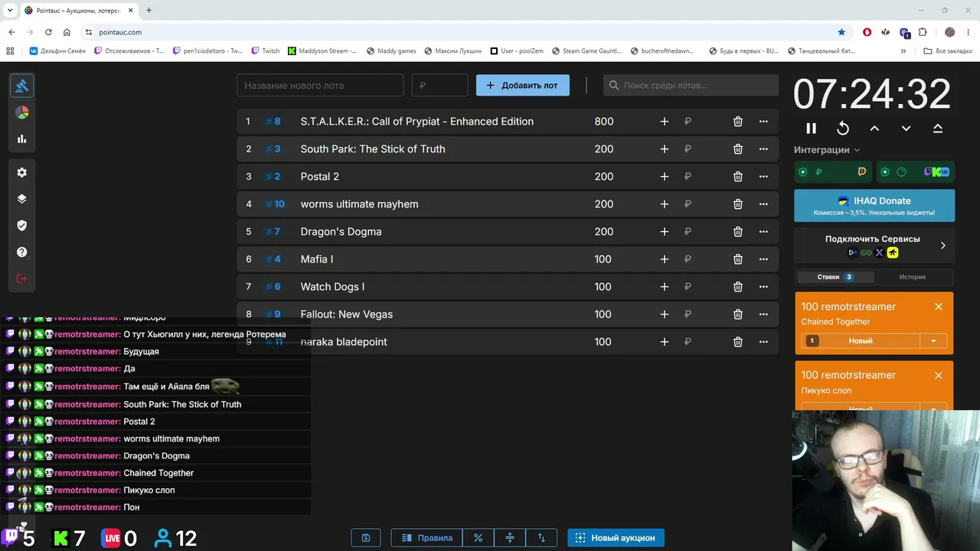980x551 pixels.
Task: Pause the auction timer
Action: click(x=812, y=129)
